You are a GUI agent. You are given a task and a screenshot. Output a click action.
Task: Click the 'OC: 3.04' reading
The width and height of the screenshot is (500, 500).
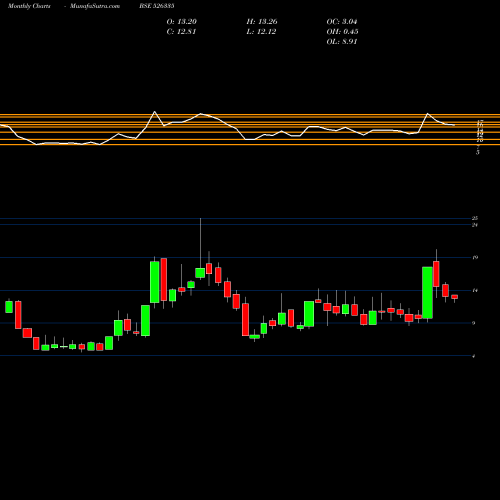pyautogui.click(x=342, y=22)
